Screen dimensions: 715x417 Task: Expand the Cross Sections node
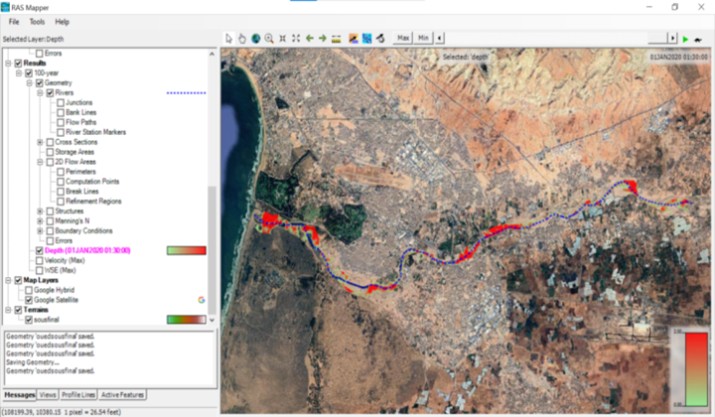40,142
